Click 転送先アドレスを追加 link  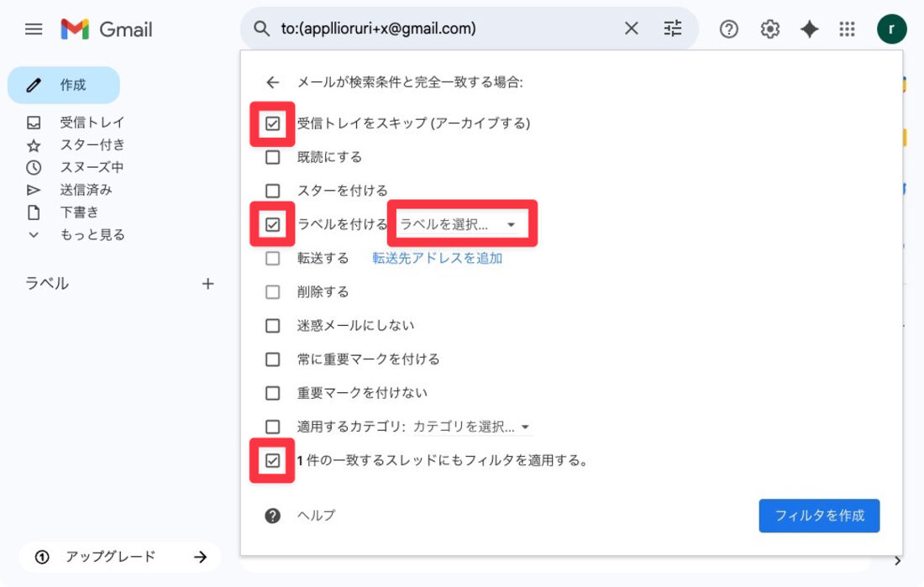(x=438, y=258)
